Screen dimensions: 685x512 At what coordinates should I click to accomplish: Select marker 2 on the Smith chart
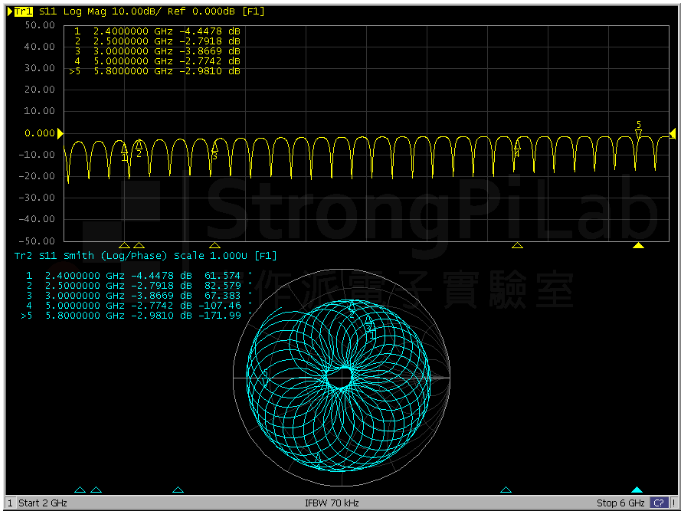[x=352, y=309]
